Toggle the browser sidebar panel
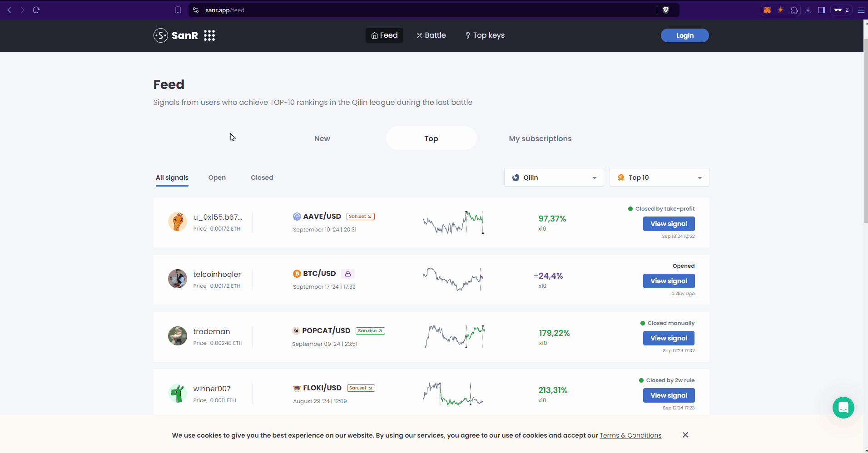868x453 pixels. click(821, 10)
